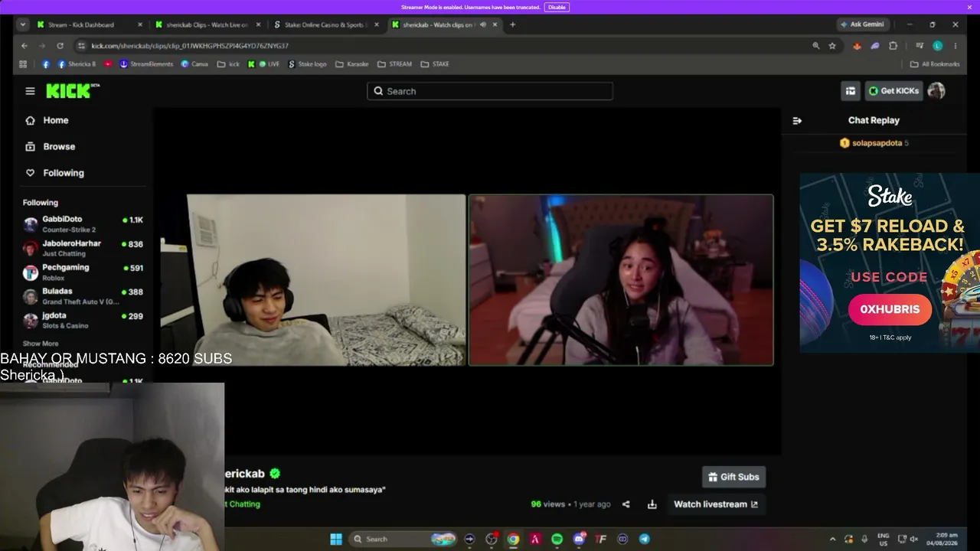Image resolution: width=980 pixels, height=551 pixels.
Task: Open the Chrome three-dot menu
Action: pyautogui.click(x=955, y=46)
